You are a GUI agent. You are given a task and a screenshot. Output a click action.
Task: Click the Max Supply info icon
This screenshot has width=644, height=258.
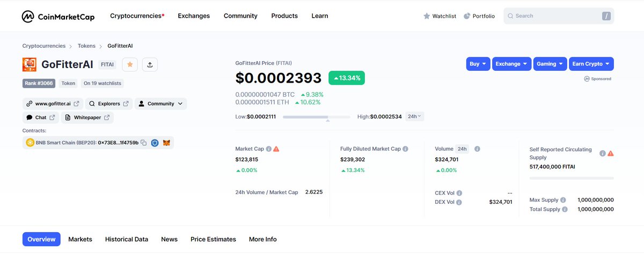coord(563,200)
